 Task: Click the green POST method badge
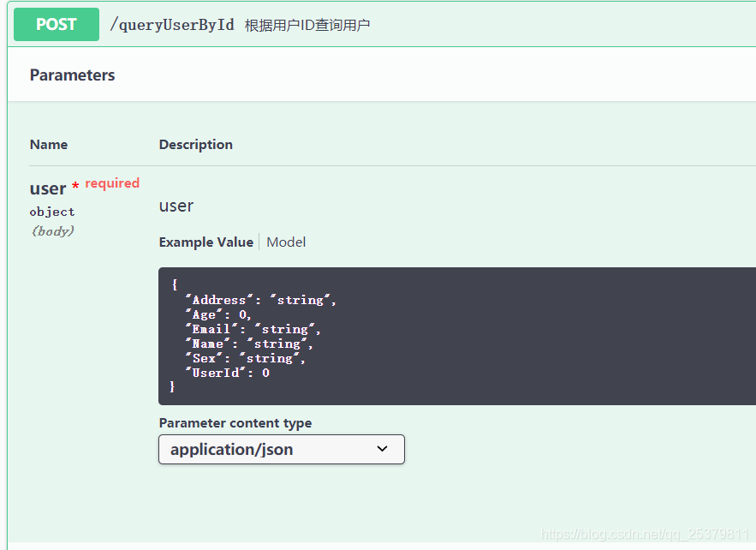click(x=57, y=25)
